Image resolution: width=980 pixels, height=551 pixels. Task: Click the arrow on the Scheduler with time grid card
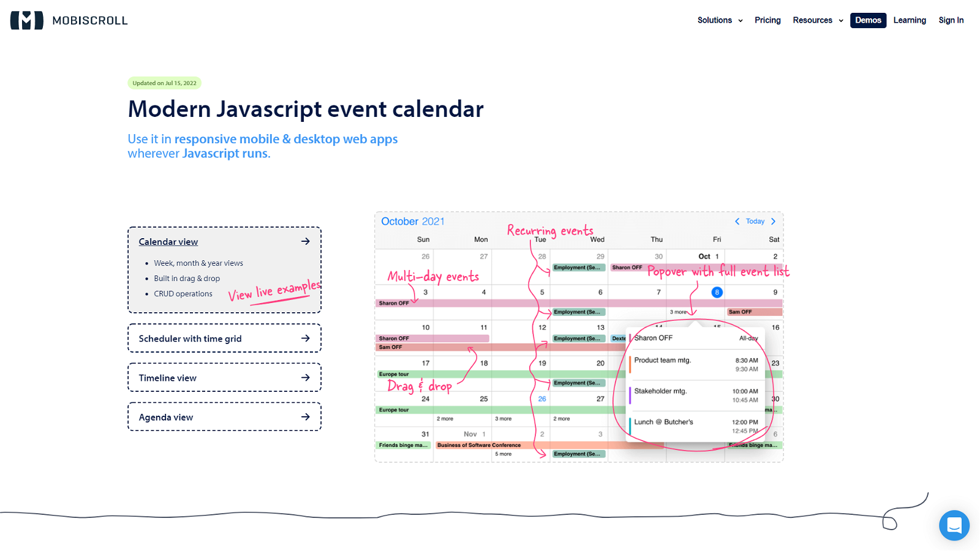[x=306, y=338]
